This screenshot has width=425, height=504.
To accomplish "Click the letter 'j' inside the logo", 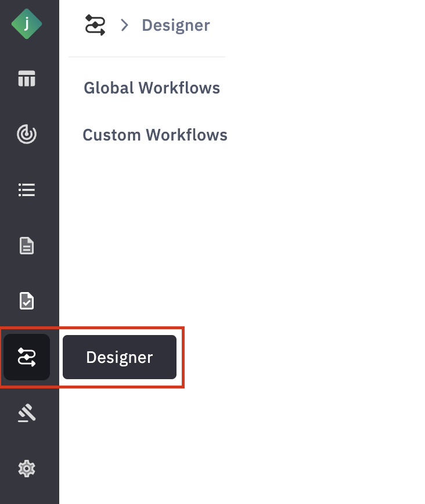I will [27, 24].
